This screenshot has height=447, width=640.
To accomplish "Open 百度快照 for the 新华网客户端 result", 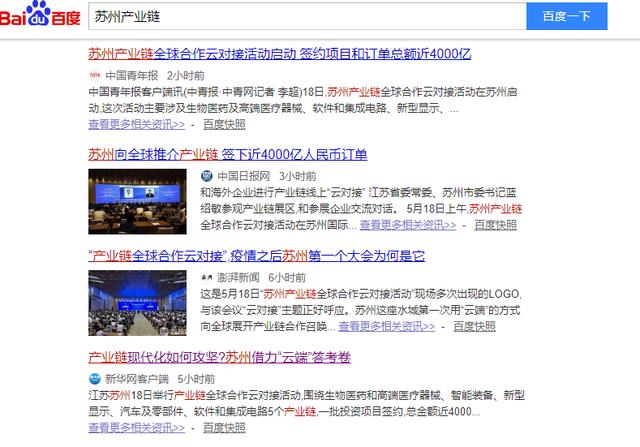I will click(224, 427).
